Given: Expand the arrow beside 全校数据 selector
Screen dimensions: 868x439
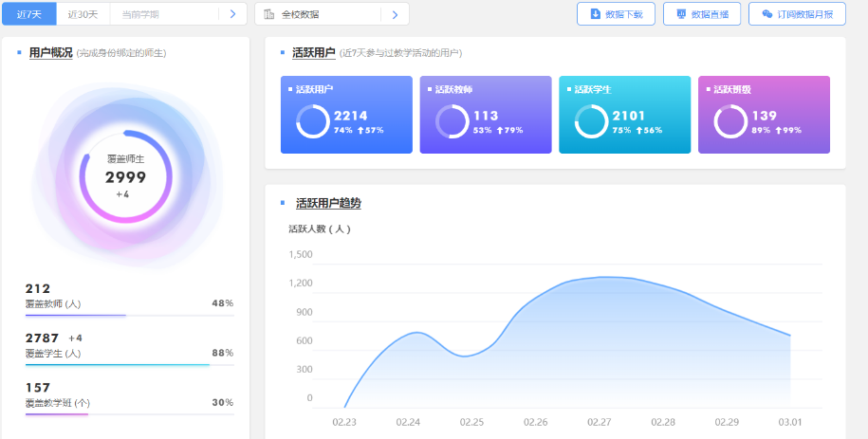Looking at the screenshot, I should click(395, 14).
